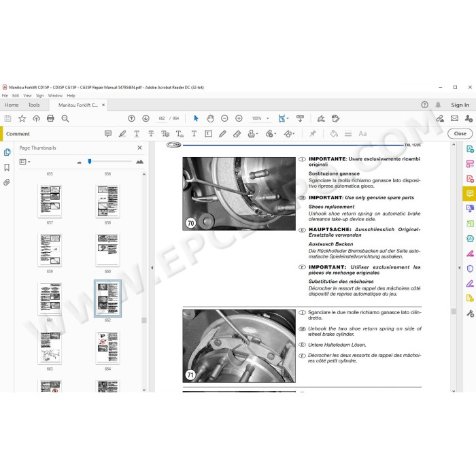The image size is (476, 476).
Task: Zoom in with plus icon
Action: tap(239, 118)
